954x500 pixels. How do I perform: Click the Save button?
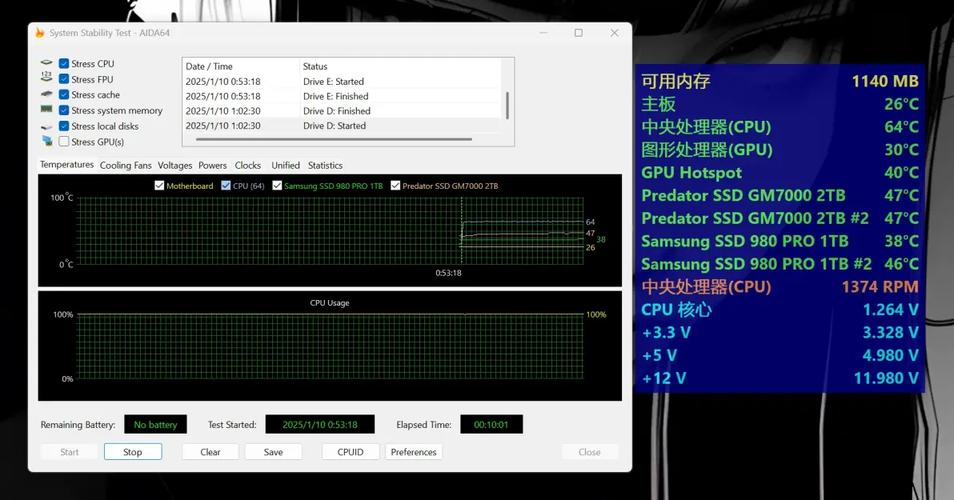[x=273, y=452]
